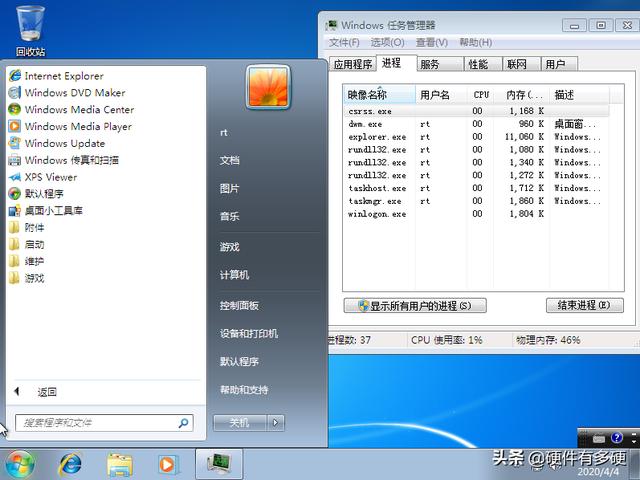Open 控制面板
The image size is (640, 480).
coord(239,305)
